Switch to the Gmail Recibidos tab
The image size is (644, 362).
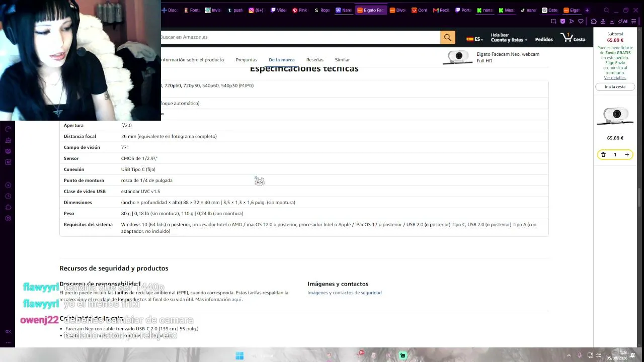point(441,10)
